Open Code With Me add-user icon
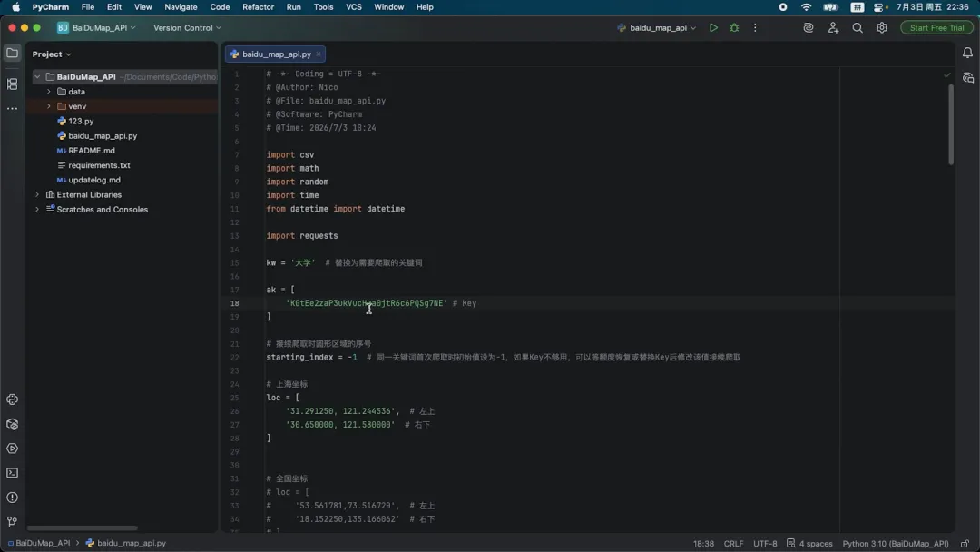Image resolution: width=980 pixels, height=552 pixels. 833,27
